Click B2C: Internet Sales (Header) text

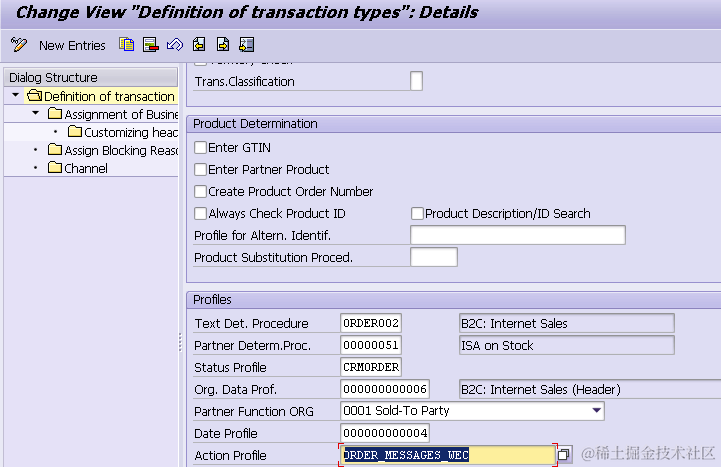541,390
